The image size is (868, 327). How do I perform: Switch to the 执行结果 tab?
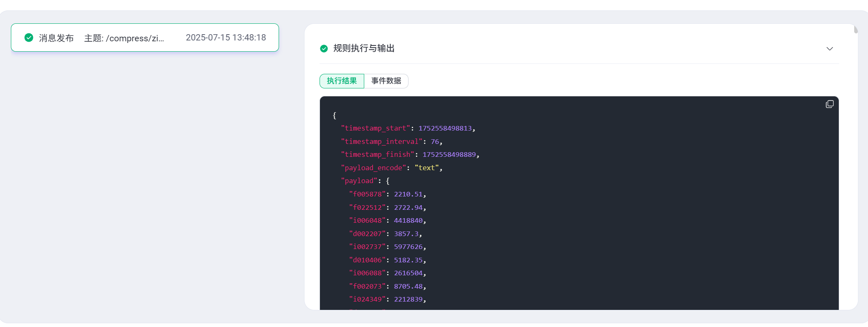342,81
